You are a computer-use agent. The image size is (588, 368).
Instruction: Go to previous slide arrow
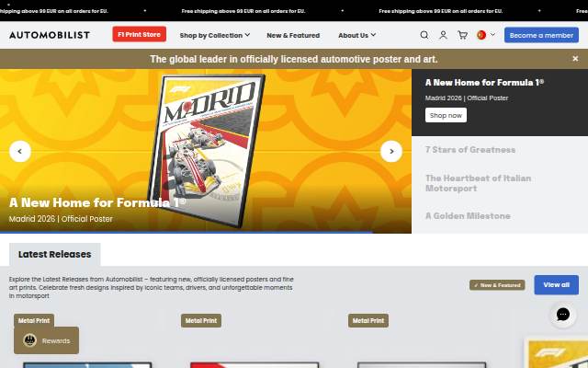20,151
